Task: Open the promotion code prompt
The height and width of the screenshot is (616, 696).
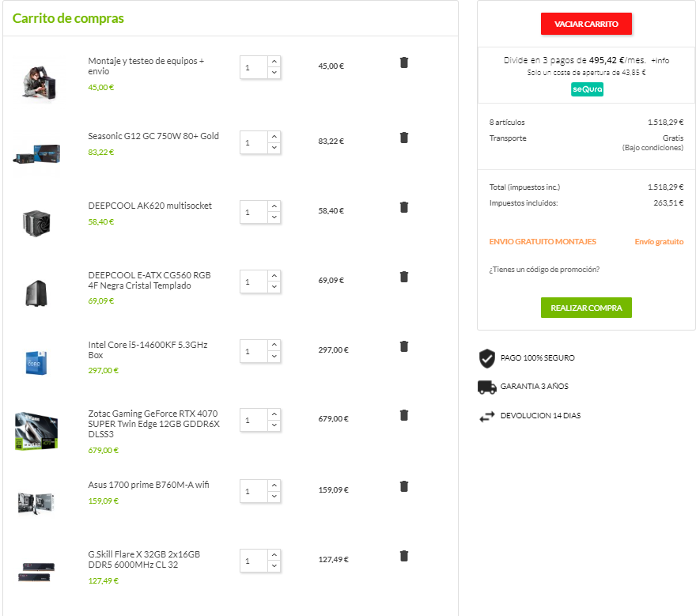Action: point(544,270)
